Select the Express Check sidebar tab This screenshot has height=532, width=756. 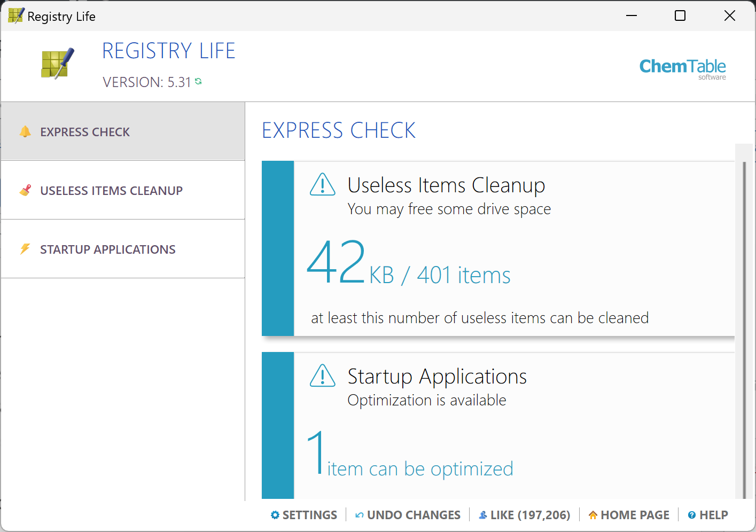click(123, 131)
